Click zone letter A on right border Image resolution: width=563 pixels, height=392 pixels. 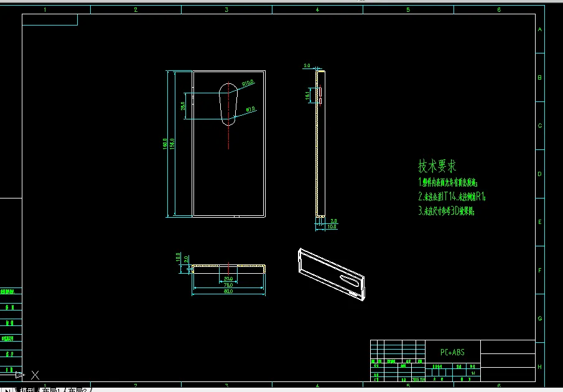pos(539,29)
